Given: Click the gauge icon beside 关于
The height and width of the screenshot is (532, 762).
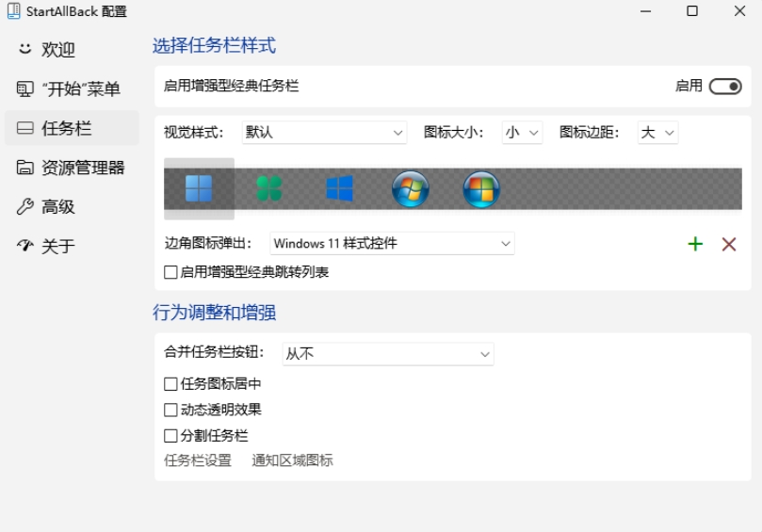Looking at the screenshot, I should pyautogui.click(x=24, y=246).
